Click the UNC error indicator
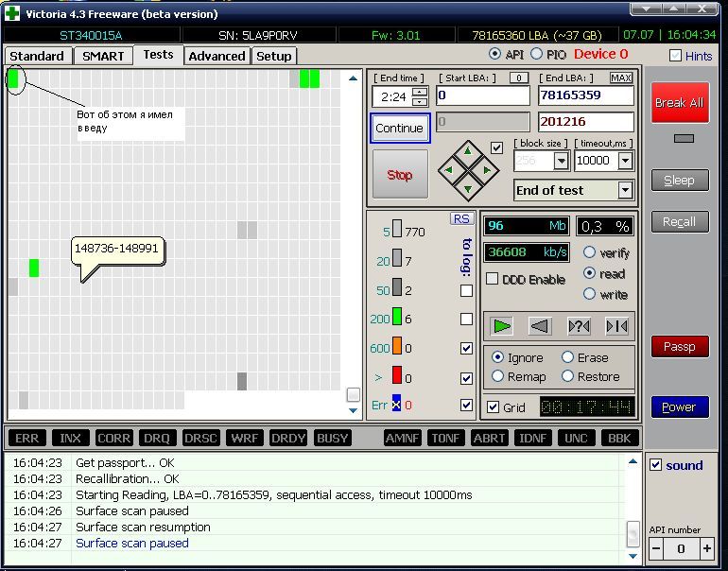The image size is (728, 571). click(576, 438)
